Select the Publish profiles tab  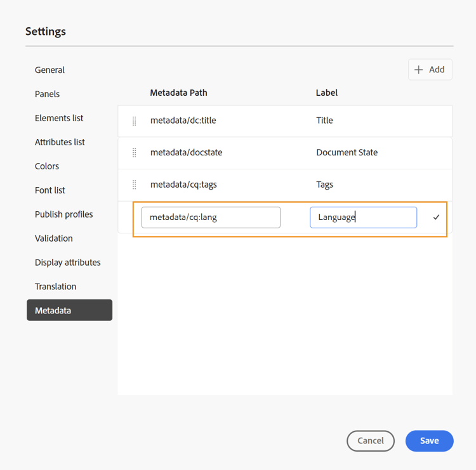[x=64, y=214]
